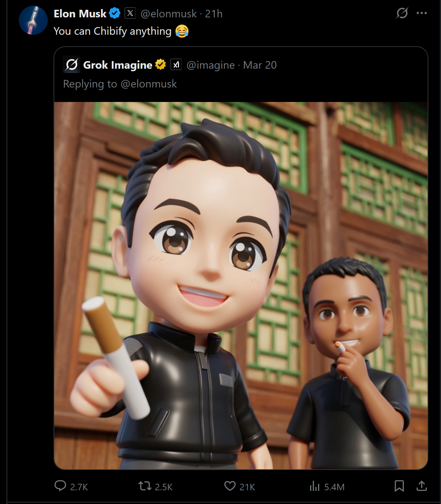The width and height of the screenshot is (441, 504).
Task: Open replies via the comment icon
Action: (x=60, y=486)
